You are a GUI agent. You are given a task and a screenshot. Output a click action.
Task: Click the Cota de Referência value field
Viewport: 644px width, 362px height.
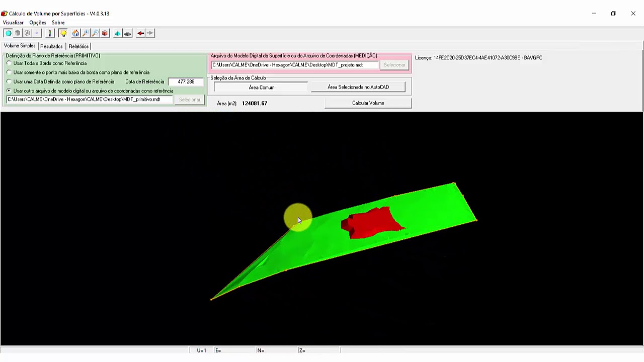[186, 81]
